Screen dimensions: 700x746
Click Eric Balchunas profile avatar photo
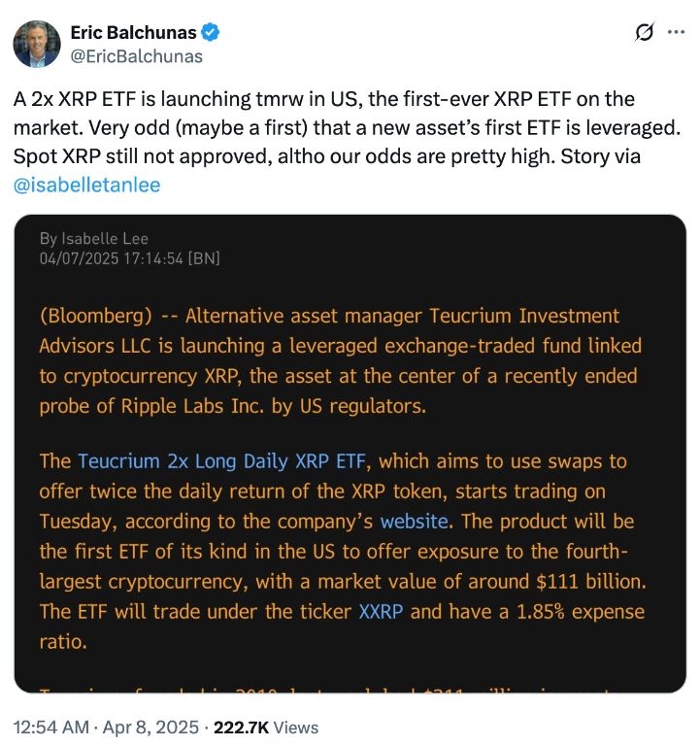pyautogui.click(x=36, y=44)
